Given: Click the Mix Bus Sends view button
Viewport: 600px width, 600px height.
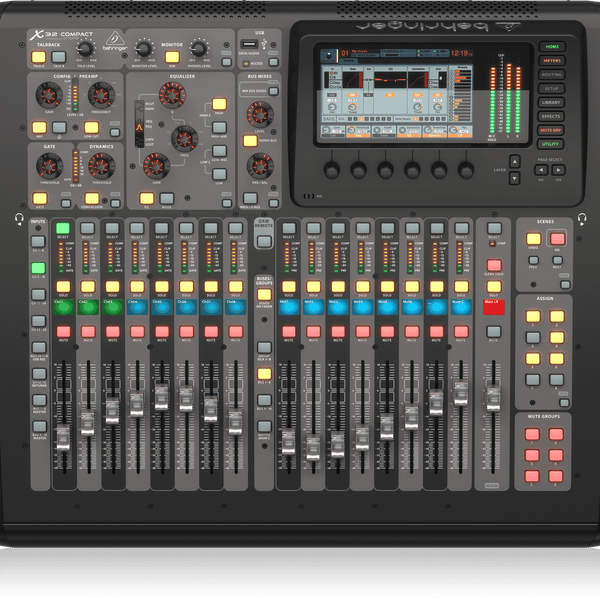Looking at the screenshot, I should [x=274, y=91].
